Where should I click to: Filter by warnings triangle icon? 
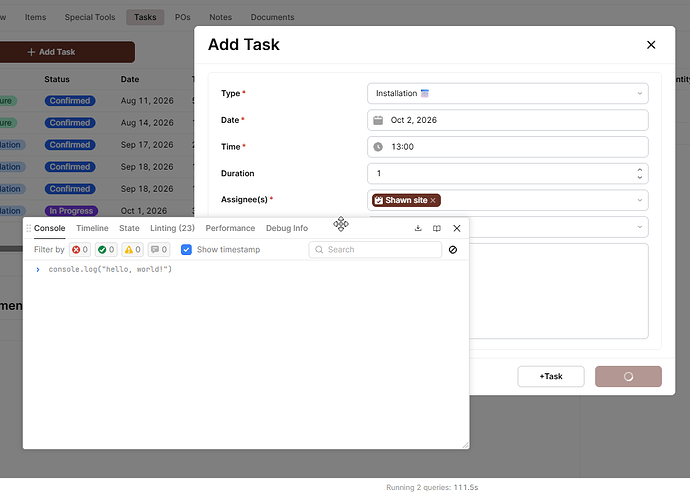(128, 250)
